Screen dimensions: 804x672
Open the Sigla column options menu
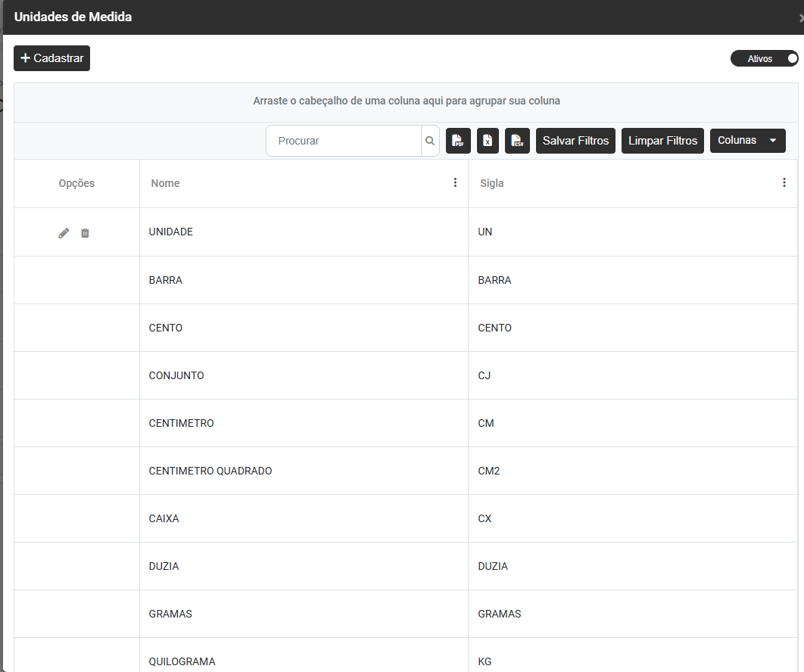[784, 182]
